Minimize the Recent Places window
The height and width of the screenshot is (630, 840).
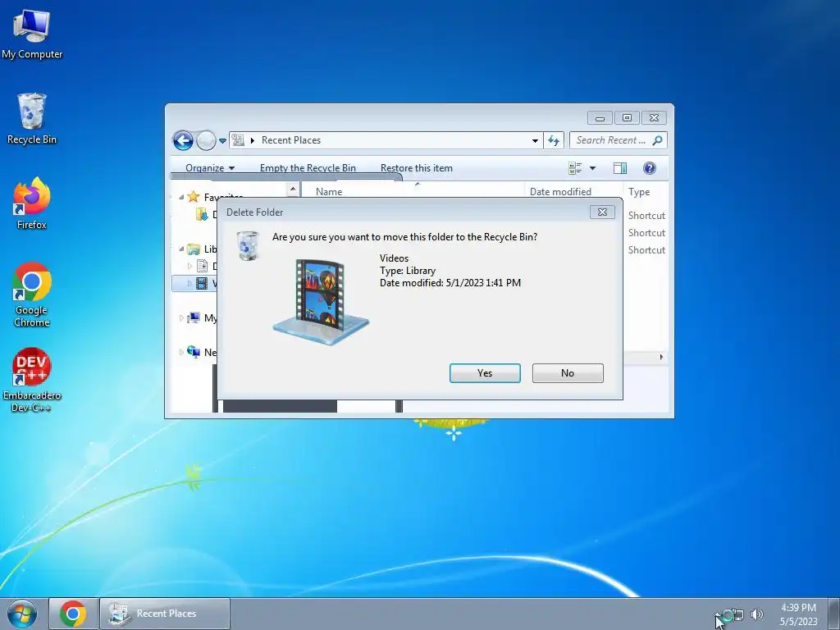600,118
